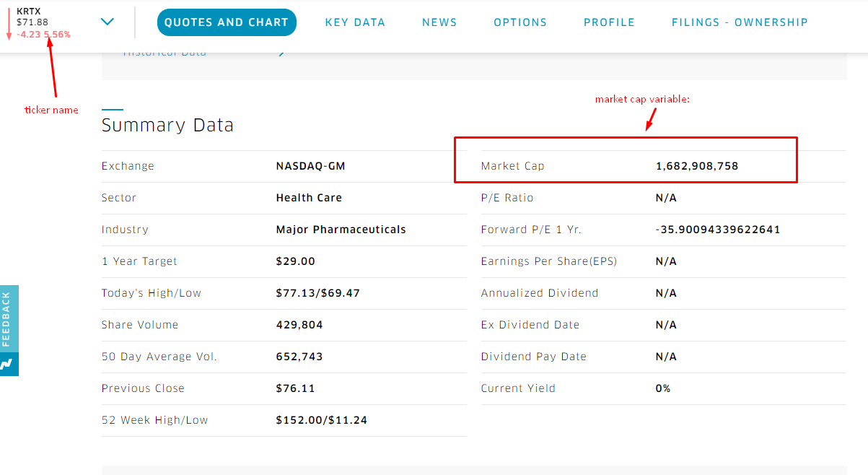The width and height of the screenshot is (868, 475).
Task: Expand the KRTX ticker dropdown chevron
Action: 108,22
